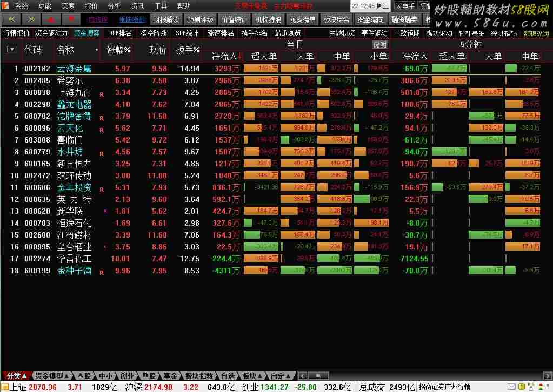Click the dot icon next to 名称 header
553x392 pixels.
[97, 50]
